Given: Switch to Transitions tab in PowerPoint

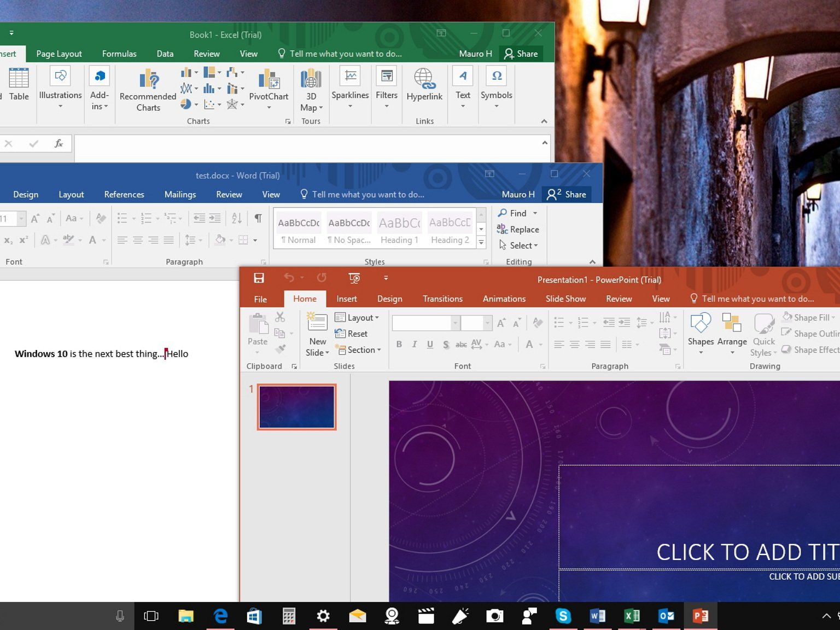Looking at the screenshot, I should [442, 299].
